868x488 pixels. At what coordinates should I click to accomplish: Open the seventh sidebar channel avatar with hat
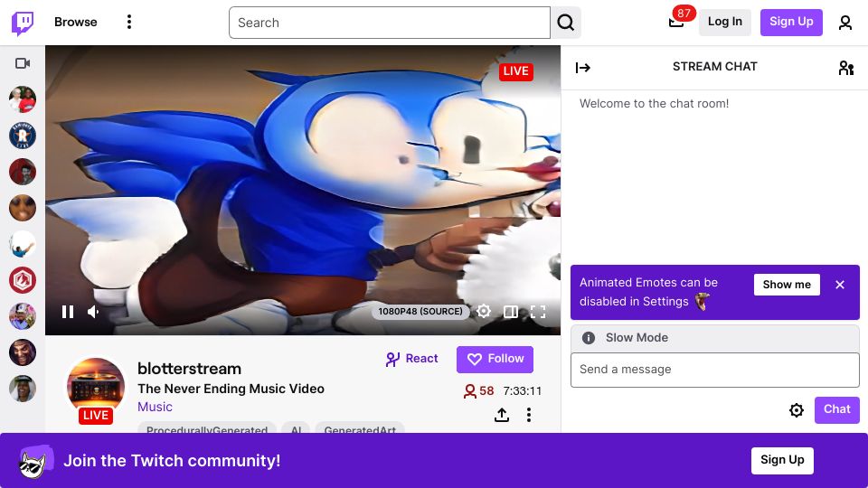[23, 316]
